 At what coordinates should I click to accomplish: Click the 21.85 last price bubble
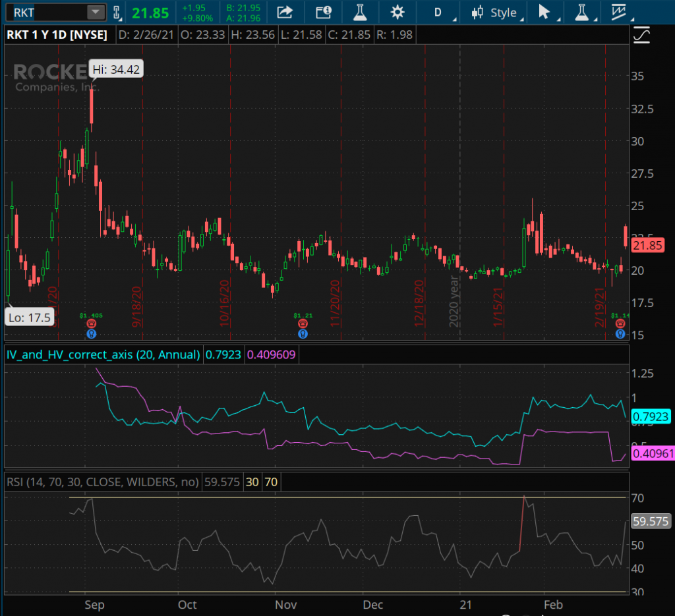click(647, 245)
